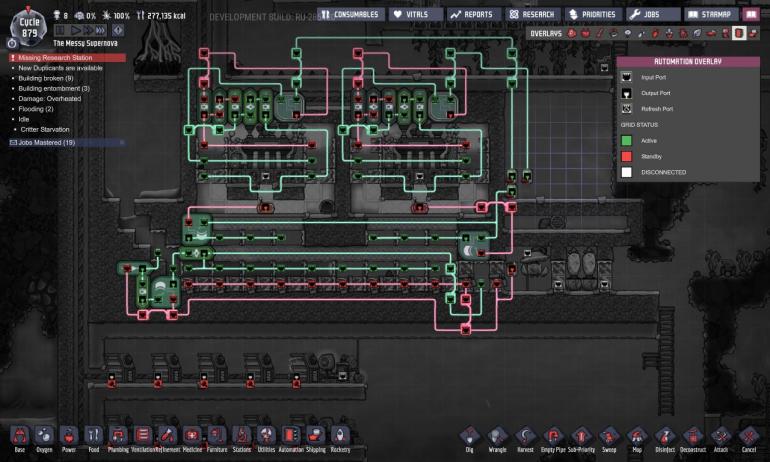
Task: Dismiss the Jobs Mastered message
Action: pyautogui.click(x=122, y=143)
